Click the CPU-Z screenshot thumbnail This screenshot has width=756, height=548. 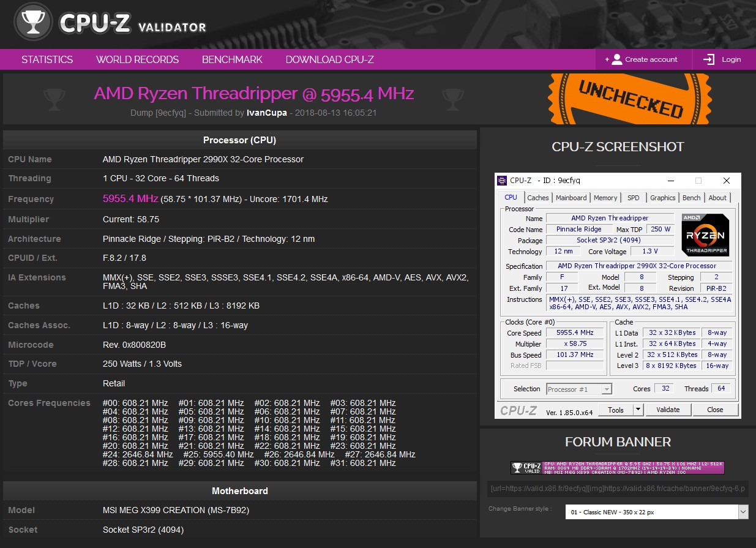(x=618, y=296)
